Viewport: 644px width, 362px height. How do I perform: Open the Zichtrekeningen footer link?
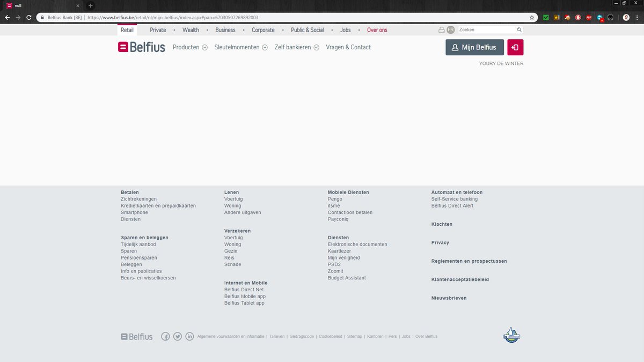138,199
